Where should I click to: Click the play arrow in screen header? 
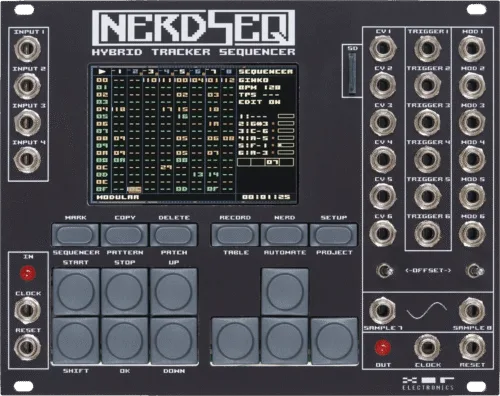[102, 71]
